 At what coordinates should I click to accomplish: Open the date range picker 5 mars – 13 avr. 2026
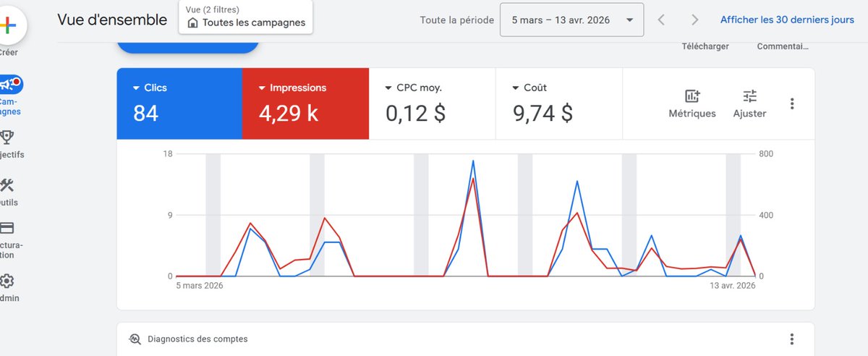pyautogui.click(x=571, y=20)
